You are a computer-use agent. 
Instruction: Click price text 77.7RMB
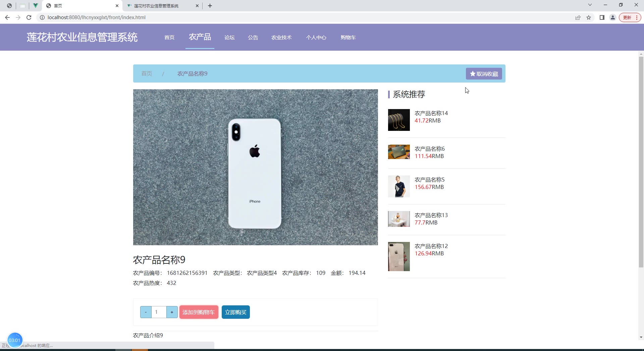click(426, 223)
